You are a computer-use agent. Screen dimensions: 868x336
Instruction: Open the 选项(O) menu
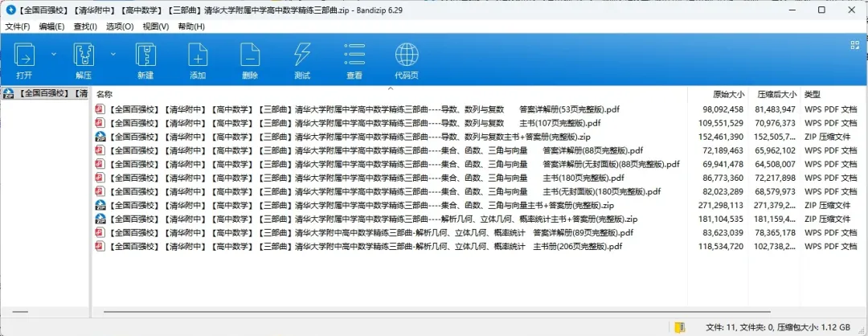point(120,27)
